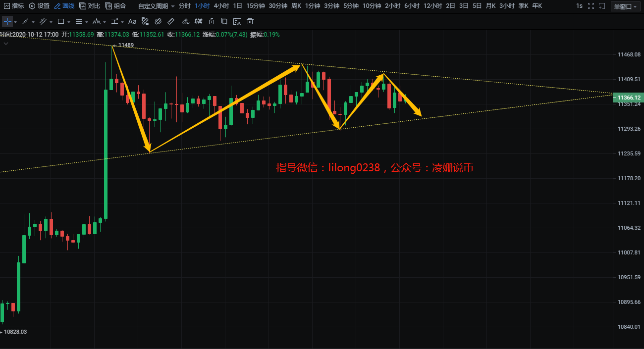
Task: Open the 设置 settings
Action: 39,6
